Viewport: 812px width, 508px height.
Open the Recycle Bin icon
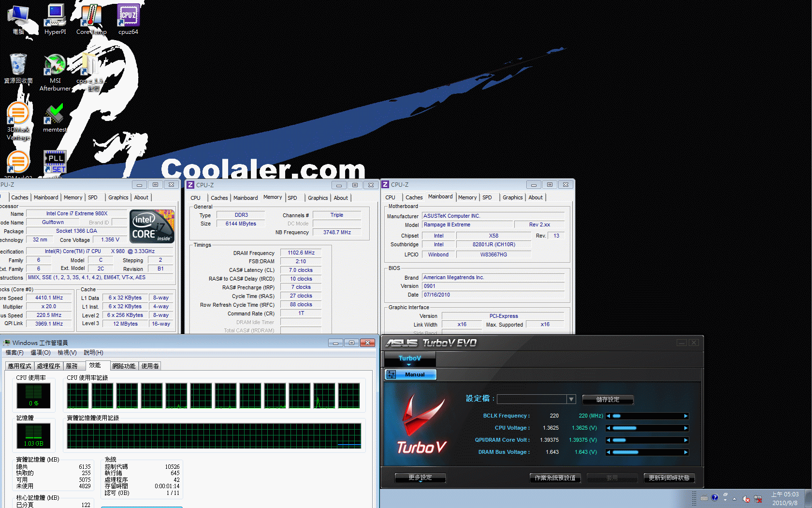point(18,68)
